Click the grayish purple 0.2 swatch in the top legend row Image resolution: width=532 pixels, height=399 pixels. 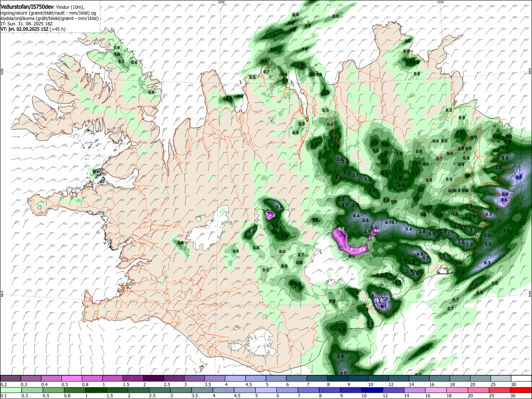pyautogui.click(x=10, y=378)
